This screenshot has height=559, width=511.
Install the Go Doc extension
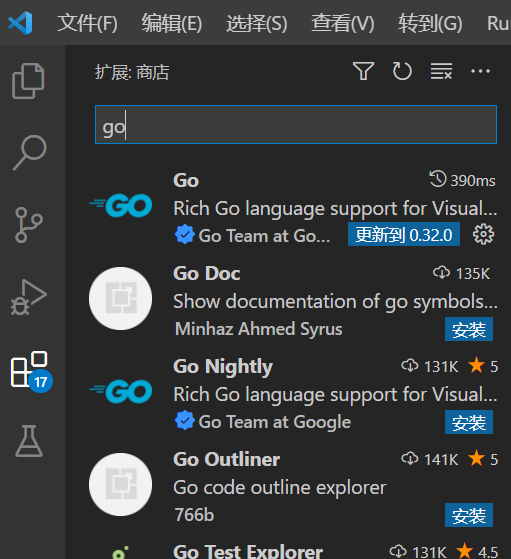[x=469, y=329]
